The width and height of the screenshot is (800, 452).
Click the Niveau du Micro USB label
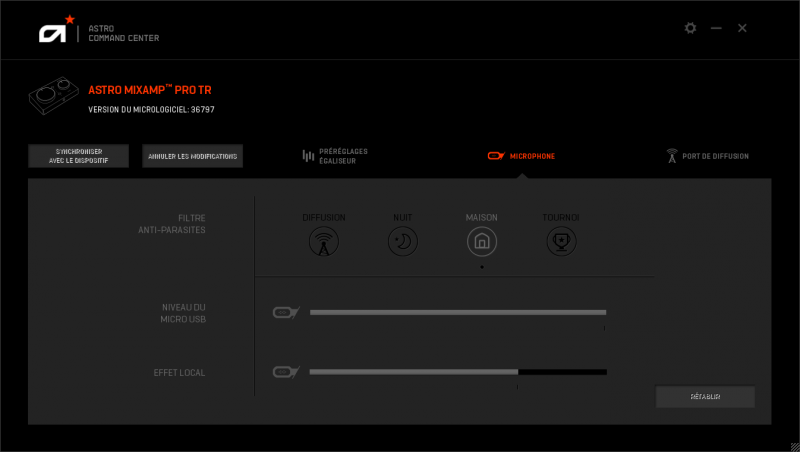click(x=183, y=313)
